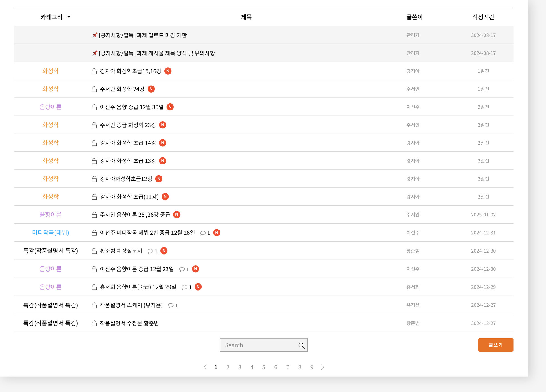This screenshot has height=392, width=546.
Task: Click the 글쓴이 column header
Action: pyautogui.click(x=414, y=17)
